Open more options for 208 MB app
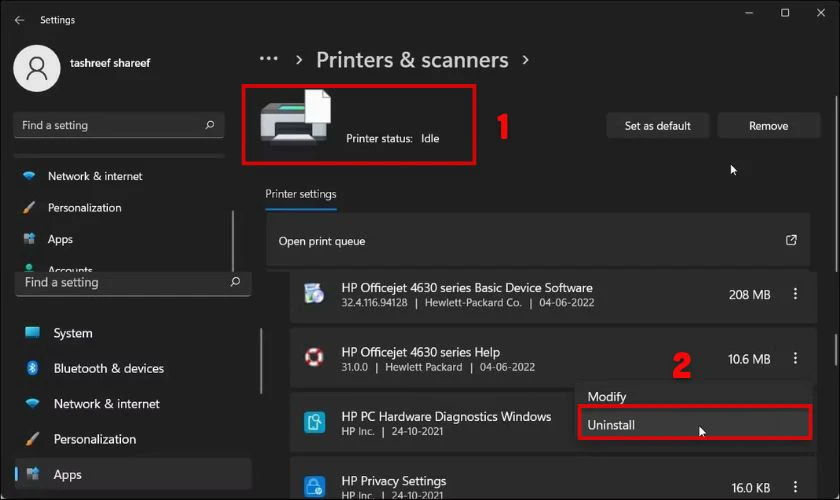 coord(795,294)
